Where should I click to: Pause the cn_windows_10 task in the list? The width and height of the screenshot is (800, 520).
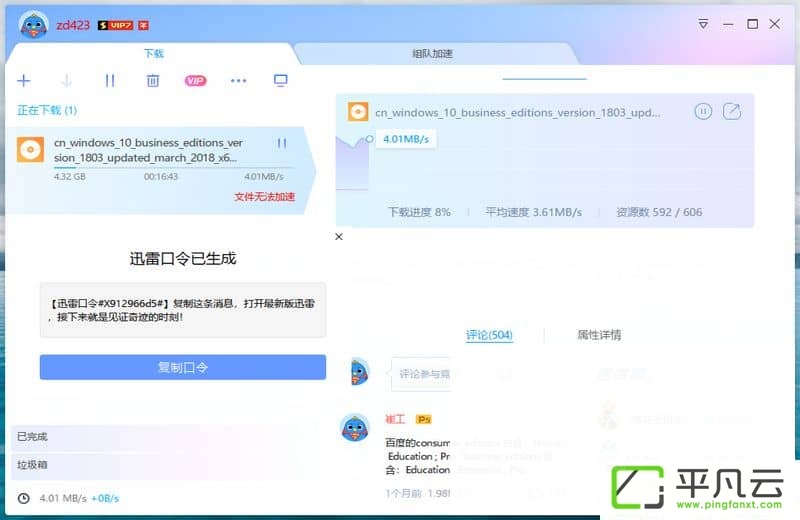click(282, 143)
